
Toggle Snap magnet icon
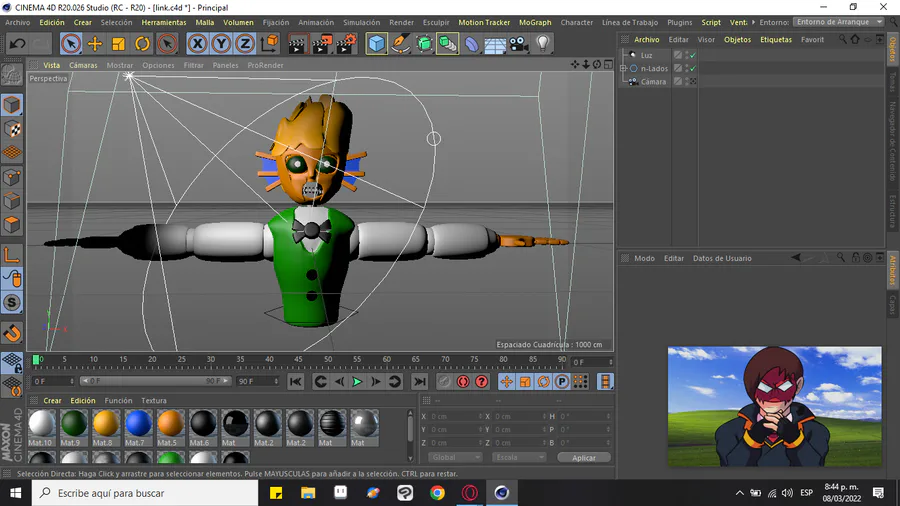12,333
